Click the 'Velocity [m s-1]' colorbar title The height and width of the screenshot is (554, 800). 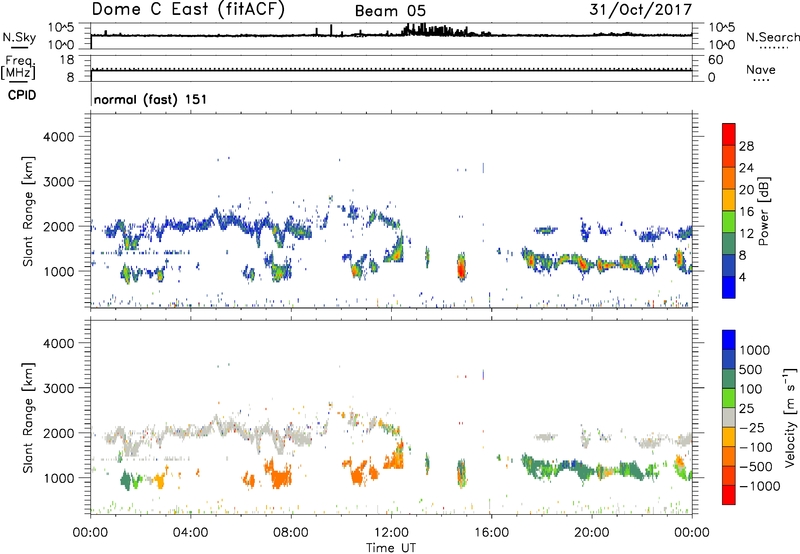pyautogui.click(x=790, y=417)
